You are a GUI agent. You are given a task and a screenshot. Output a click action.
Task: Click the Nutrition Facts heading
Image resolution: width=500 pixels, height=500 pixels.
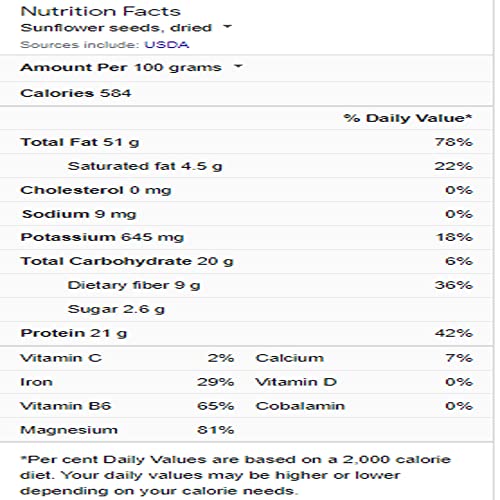pos(100,11)
